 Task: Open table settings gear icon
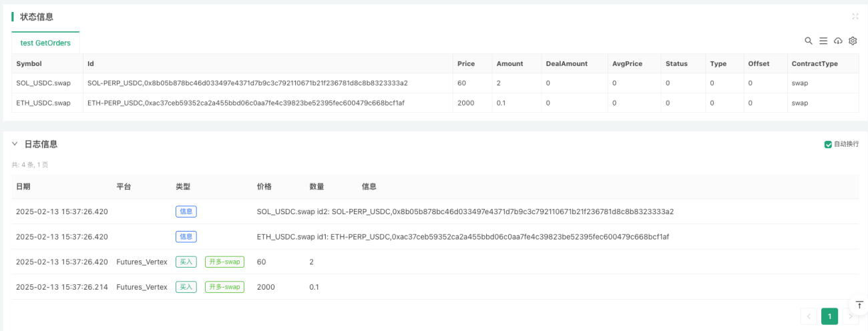click(853, 41)
